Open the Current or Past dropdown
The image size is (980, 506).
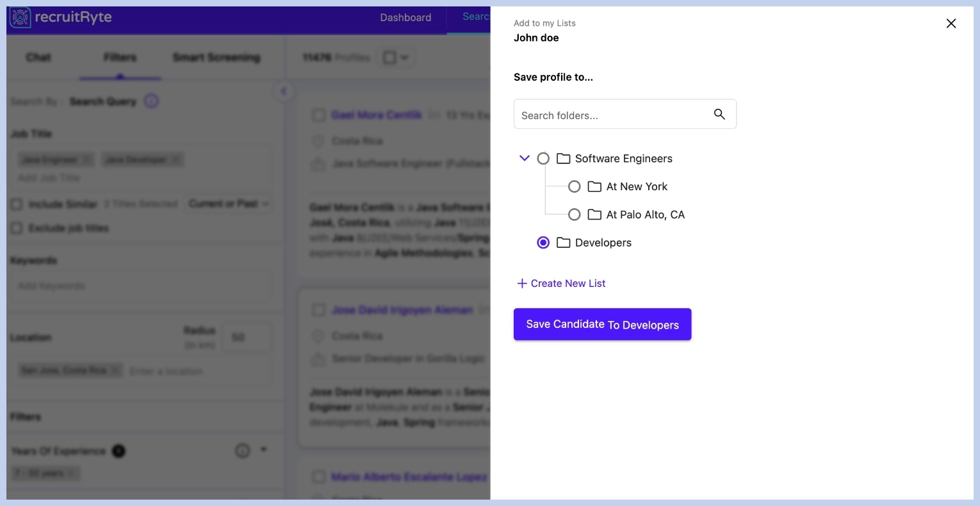(228, 204)
